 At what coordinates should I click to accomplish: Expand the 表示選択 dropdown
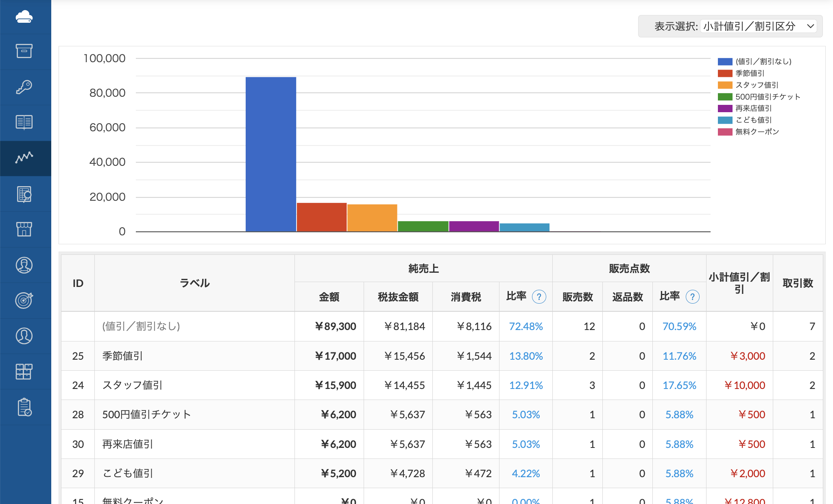pyautogui.click(x=759, y=26)
